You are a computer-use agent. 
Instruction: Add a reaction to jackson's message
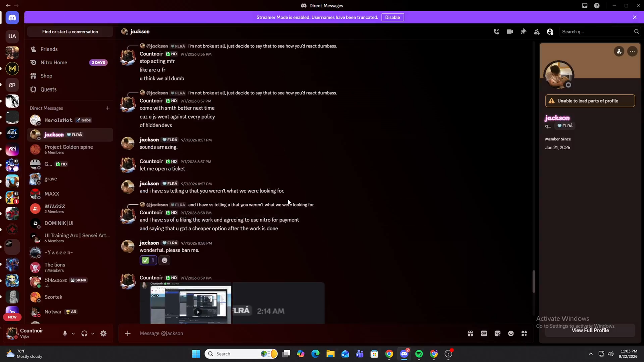pos(164,260)
